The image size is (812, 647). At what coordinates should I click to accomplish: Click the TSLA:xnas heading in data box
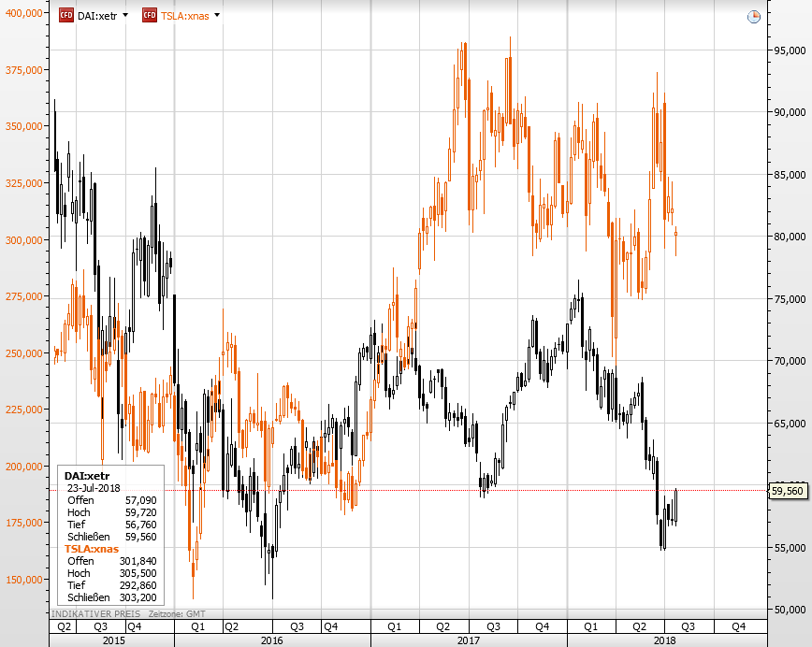click(x=91, y=549)
